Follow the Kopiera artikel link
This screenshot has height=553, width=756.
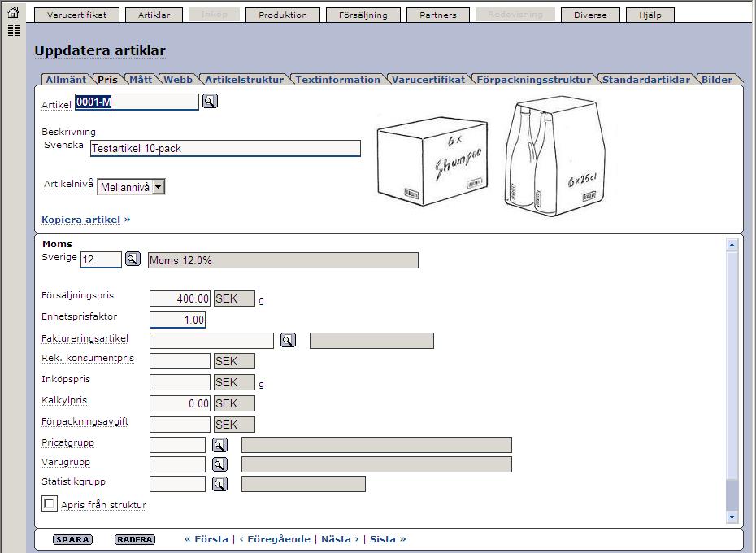[86, 220]
